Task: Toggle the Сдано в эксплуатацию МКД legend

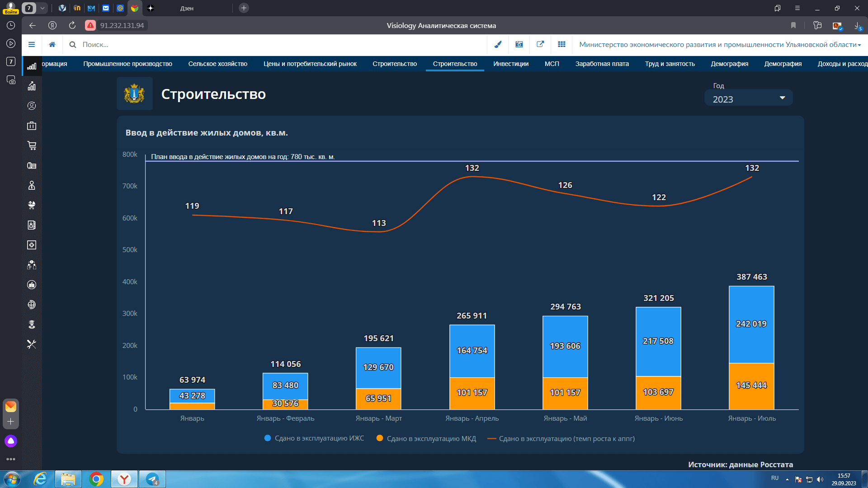Action: (426, 438)
